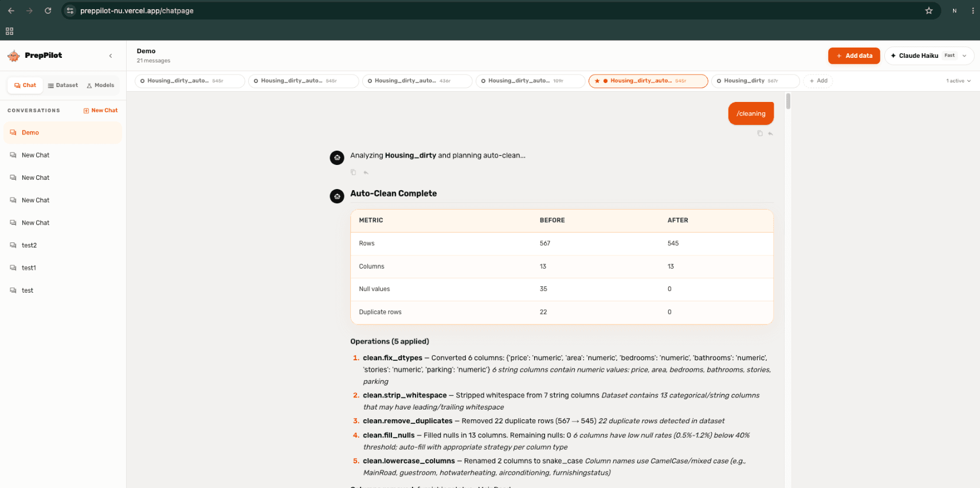Click the browser address bar URL
The image size is (980, 488).
(137, 10)
